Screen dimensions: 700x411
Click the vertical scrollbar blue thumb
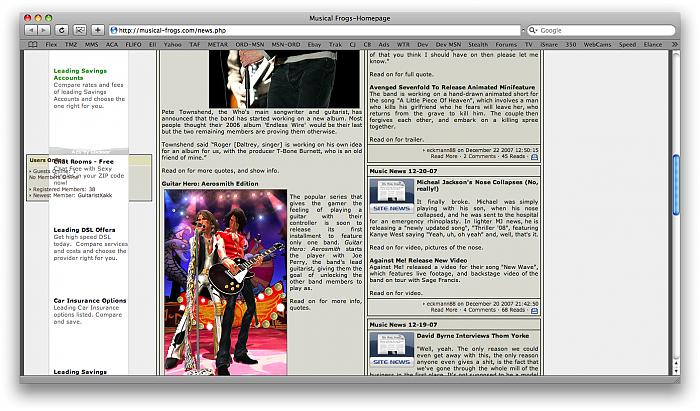point(676,185)
